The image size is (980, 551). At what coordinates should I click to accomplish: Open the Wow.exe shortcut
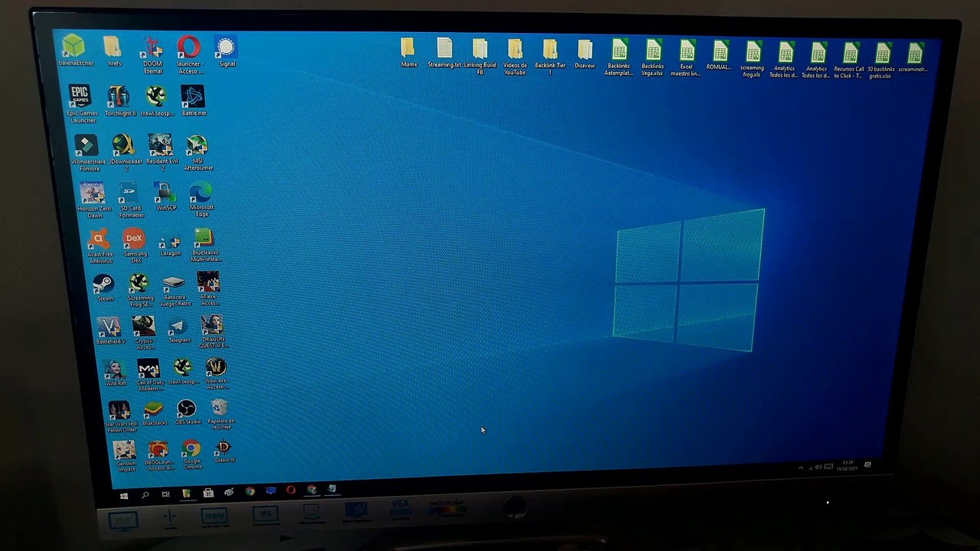[216, 373]
